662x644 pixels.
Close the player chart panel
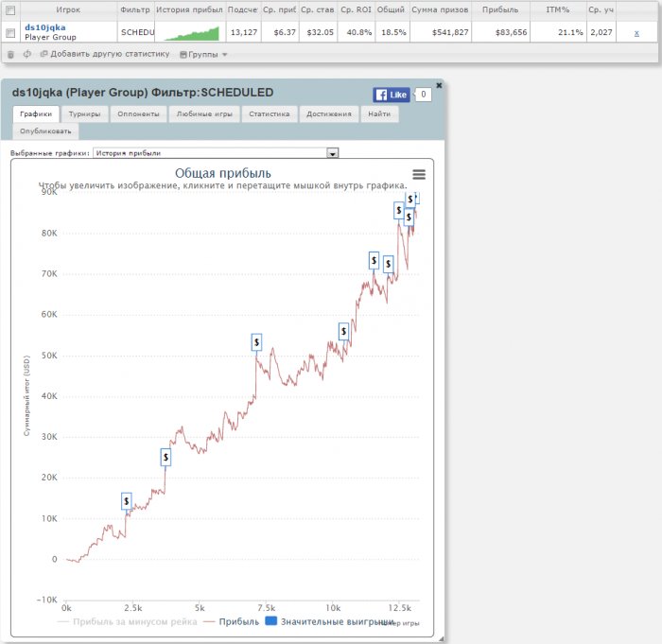tap(439, 85)
